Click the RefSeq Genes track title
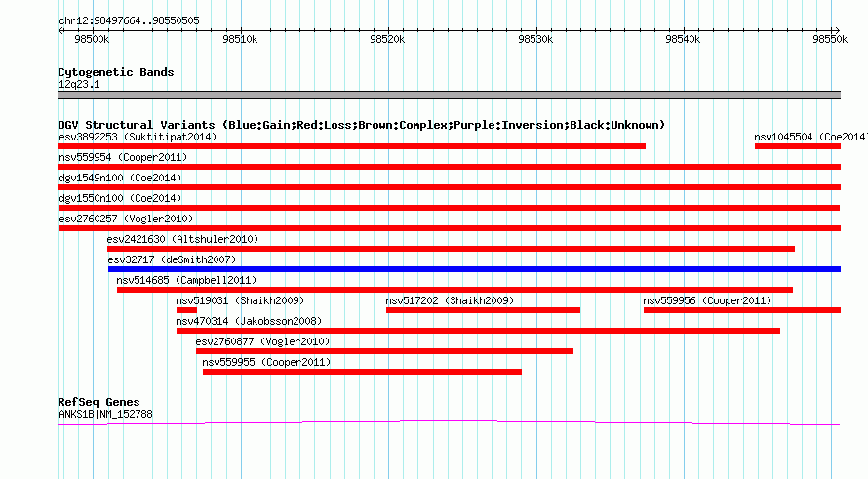The height and width of the screenshot is (479, 868). tap(99, 402)
